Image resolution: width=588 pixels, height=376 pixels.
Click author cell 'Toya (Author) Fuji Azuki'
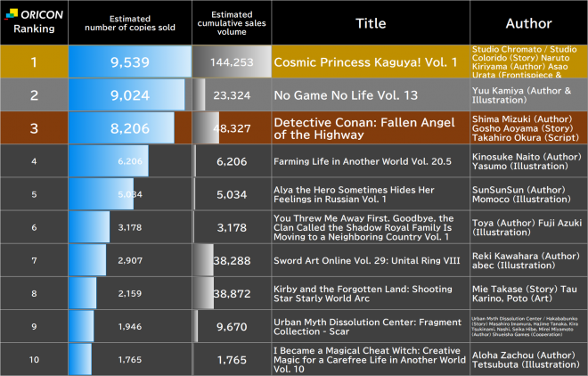[x=527, y=227]
